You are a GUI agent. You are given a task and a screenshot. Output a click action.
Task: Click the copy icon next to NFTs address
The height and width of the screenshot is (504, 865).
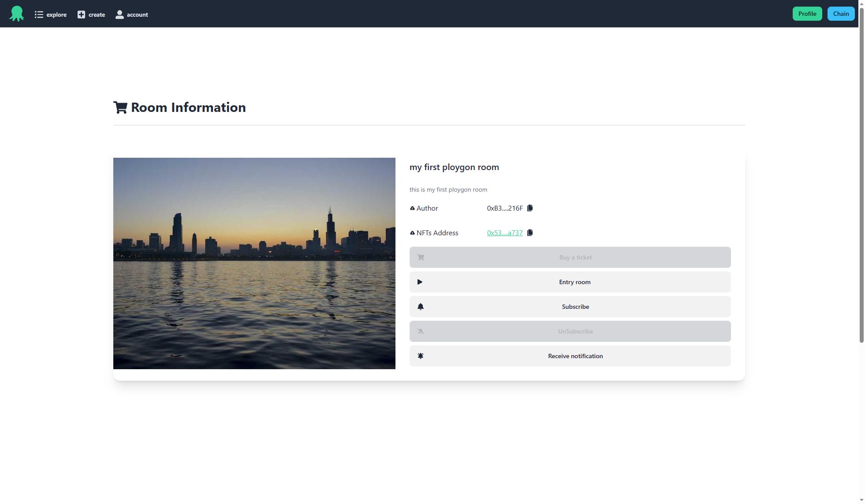530,233
